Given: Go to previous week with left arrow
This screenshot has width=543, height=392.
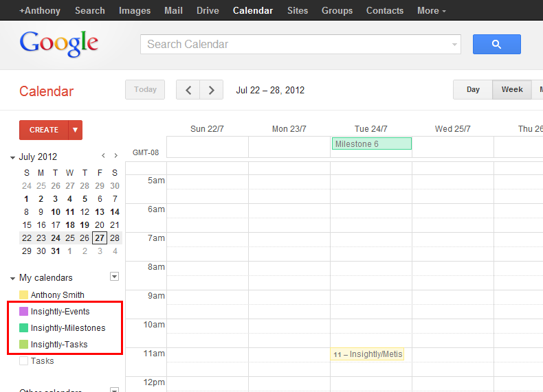Looking at the screenshot, I should click(x=188, y=90).
